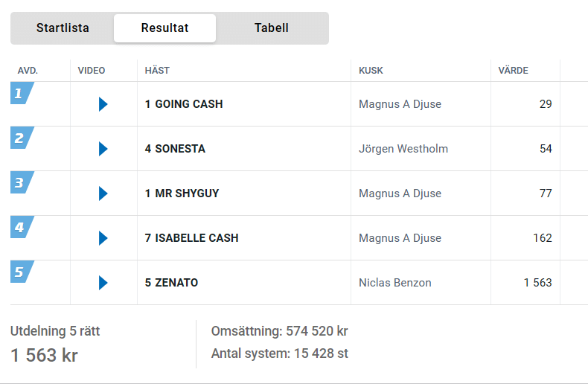This screenshot has width=588, height=384.
Task: Click horse 5 Zenato
Action: [x=171, y=283]
